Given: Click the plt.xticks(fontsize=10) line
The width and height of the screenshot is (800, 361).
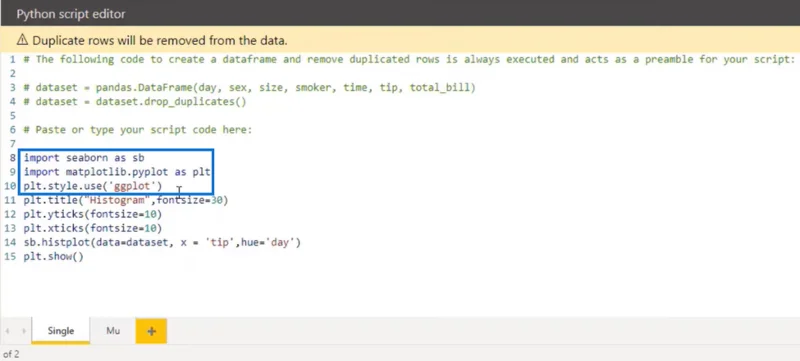Looking at the screenshot, I should (92, 228).
